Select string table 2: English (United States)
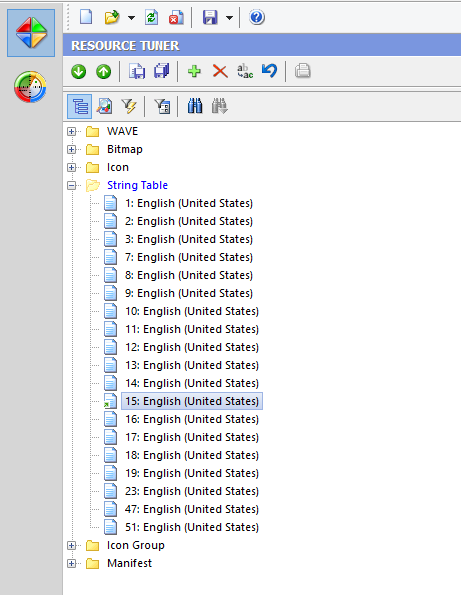The width and height of the screenshot is (461, 595). tap(189, 221)
